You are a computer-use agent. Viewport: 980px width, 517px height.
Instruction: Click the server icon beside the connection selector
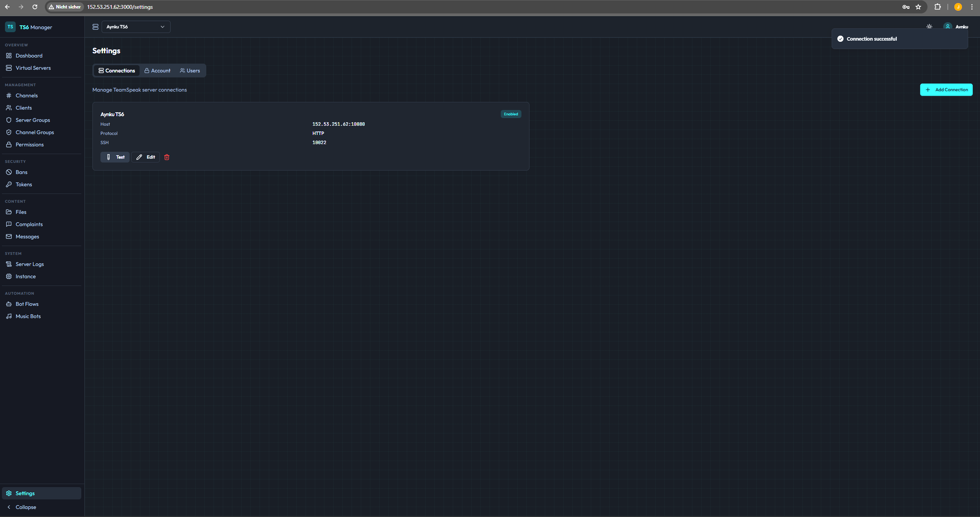(95, 27)
